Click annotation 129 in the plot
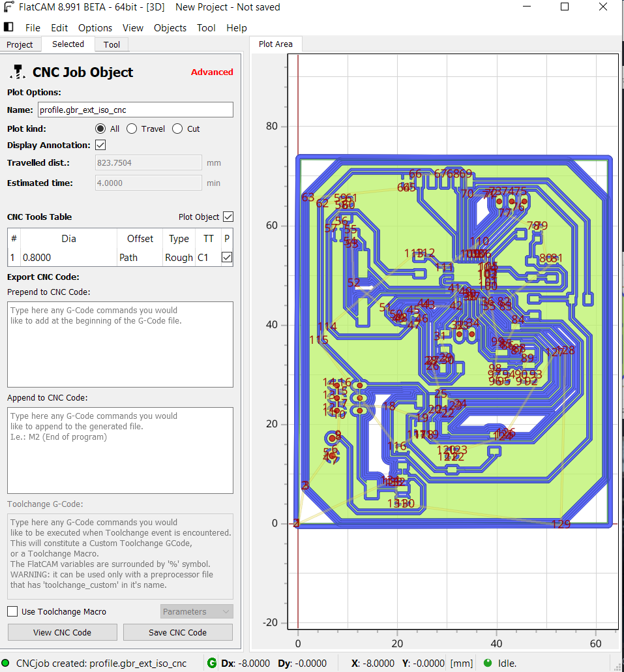Screen dimensions: 624x672 tap(561, 524)
